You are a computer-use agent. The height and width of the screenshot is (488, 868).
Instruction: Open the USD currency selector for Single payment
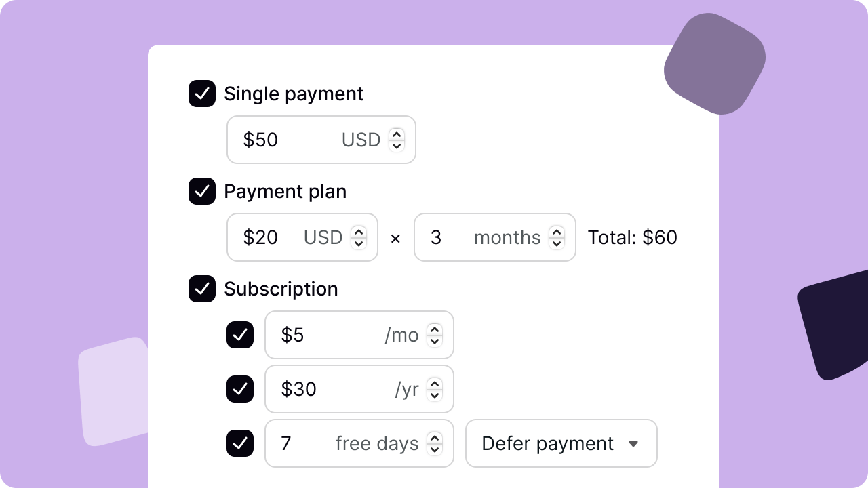click(x=373, y=140)
